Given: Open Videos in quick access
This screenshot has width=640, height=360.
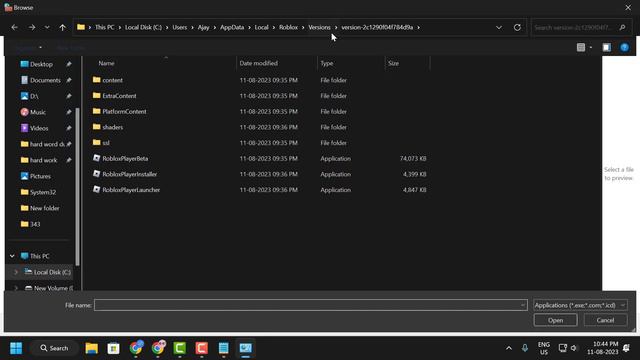Looking at the screenshot, I should 34,128.
